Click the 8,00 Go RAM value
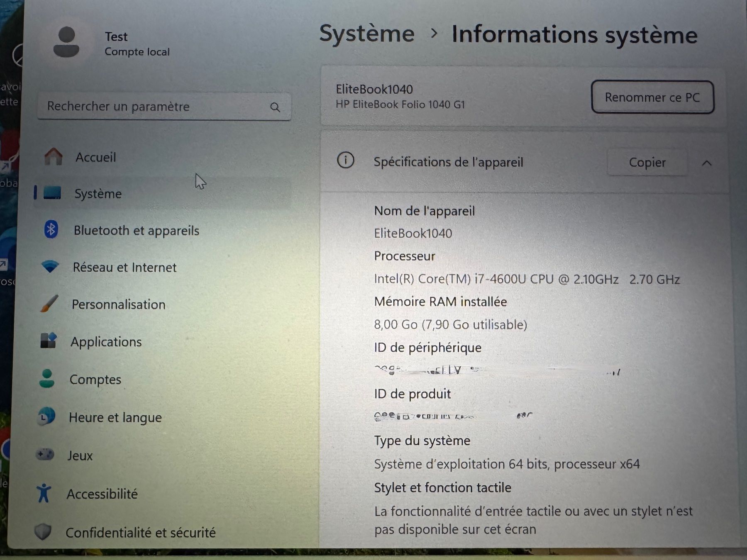Image resolution: width=747 pixels, height=560 pixels. tap(450, 324)
